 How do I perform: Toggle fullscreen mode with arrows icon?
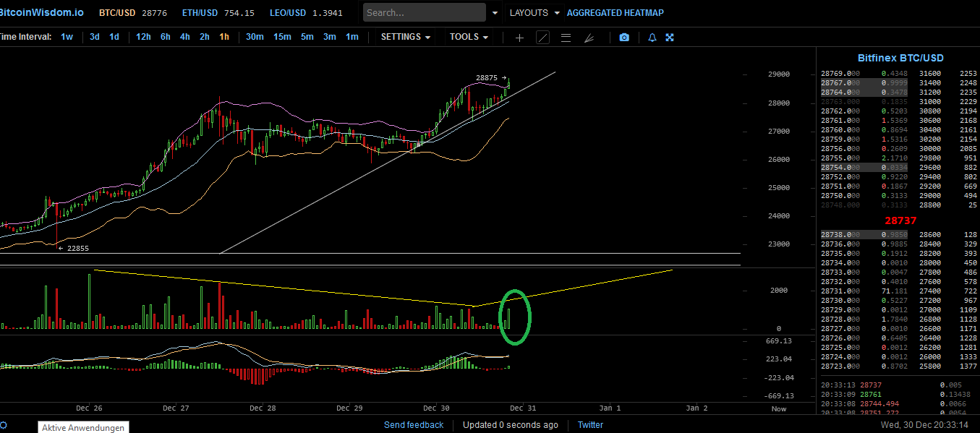coord(670,38)
